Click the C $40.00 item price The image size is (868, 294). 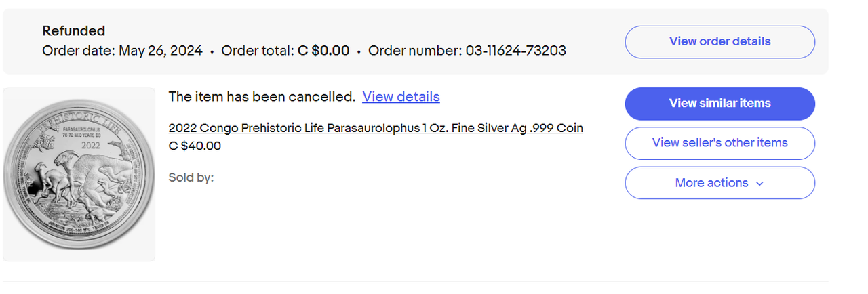pyautogui.click(x=195, y=146)
